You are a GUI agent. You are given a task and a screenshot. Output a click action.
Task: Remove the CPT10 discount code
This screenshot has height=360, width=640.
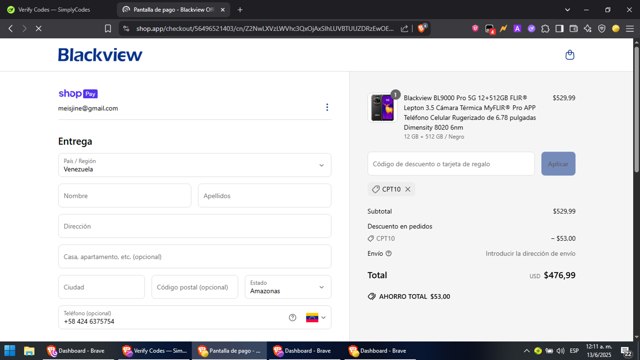pyautogui.click(x=408, y=189)
